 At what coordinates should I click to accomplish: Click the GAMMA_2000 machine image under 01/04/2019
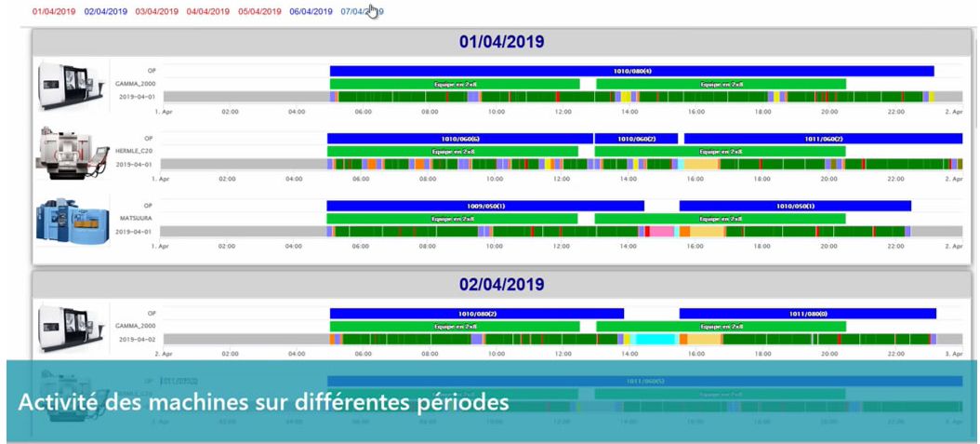[65, 86]
